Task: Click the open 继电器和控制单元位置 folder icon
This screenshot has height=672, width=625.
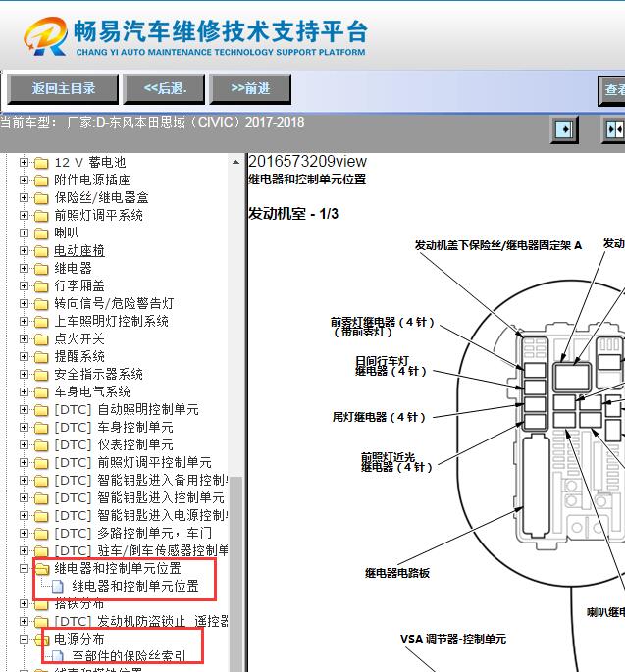Action: pyautogui.click(x=42, y=568)
